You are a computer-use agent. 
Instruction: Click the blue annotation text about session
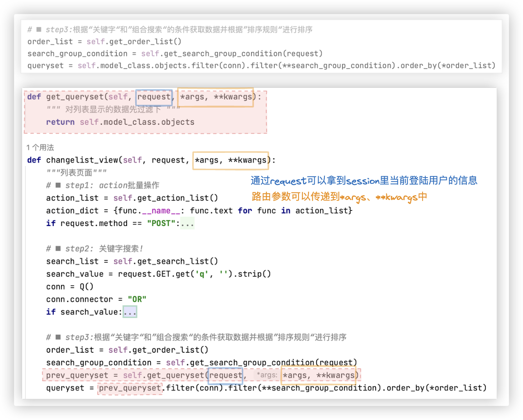(x=364, y=180)
